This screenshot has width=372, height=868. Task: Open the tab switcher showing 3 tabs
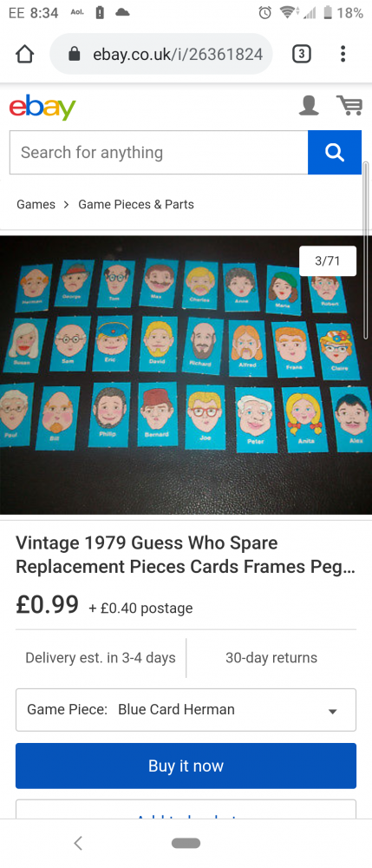click(301, 54)
